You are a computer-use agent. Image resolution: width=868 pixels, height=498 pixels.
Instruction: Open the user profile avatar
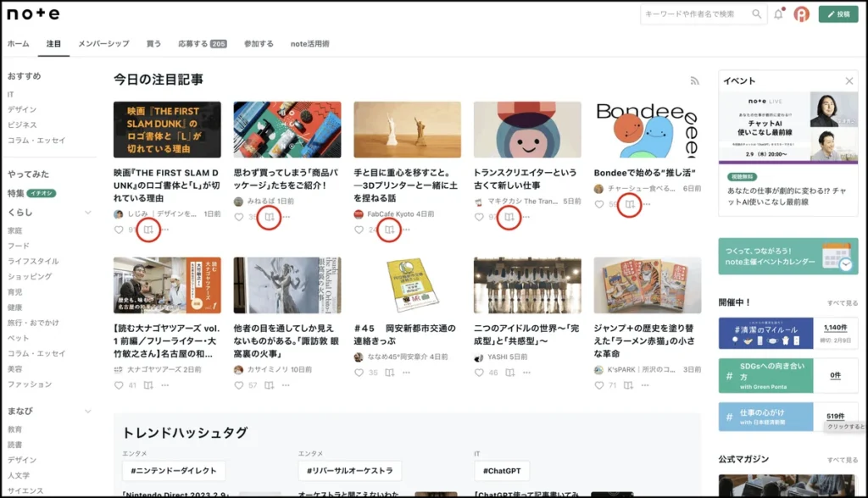(x=801, y=14)
